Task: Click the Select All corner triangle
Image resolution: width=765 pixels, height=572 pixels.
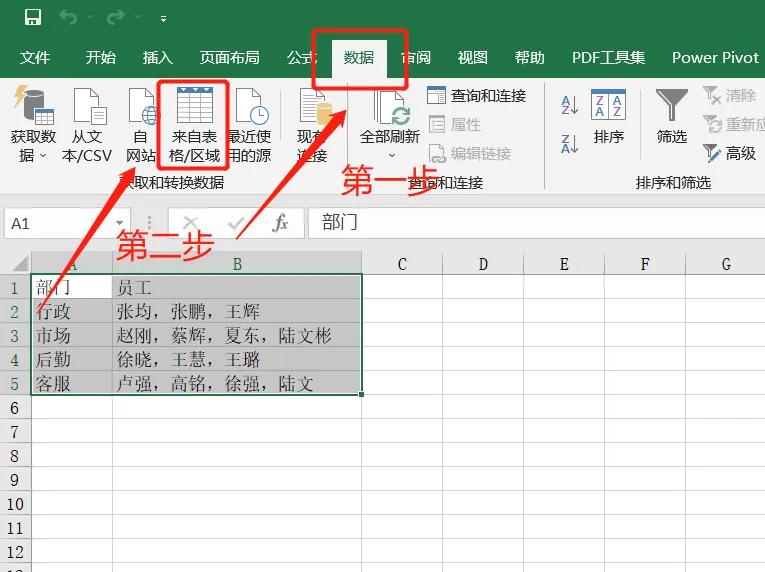Action: [x=20, y=264]
